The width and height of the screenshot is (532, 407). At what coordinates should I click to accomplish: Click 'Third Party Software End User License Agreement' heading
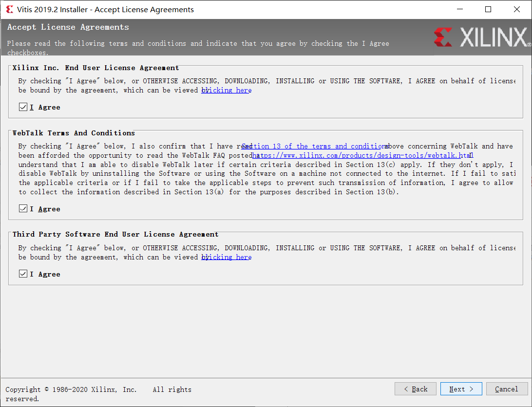coord(115,234)
